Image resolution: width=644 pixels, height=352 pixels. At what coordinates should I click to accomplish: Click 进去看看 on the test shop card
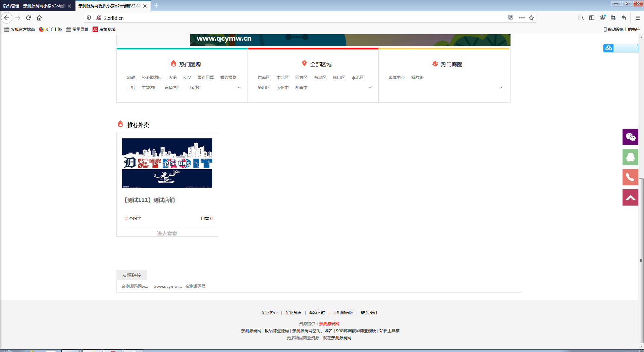point(167,232)
